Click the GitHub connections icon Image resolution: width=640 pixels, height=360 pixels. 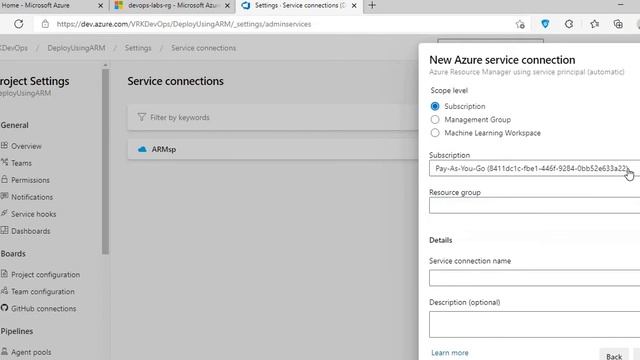(4, 308)
